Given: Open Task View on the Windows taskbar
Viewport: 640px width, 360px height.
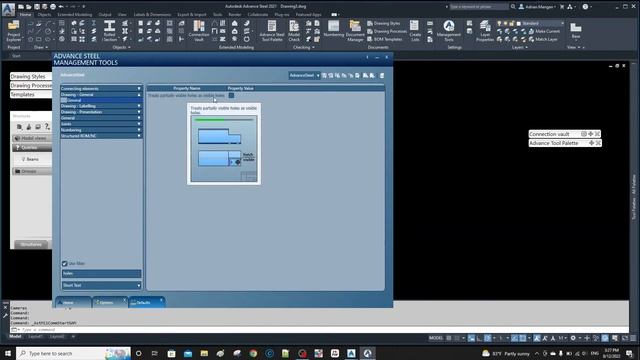Looking at the screenshot, I should (155, 353).
